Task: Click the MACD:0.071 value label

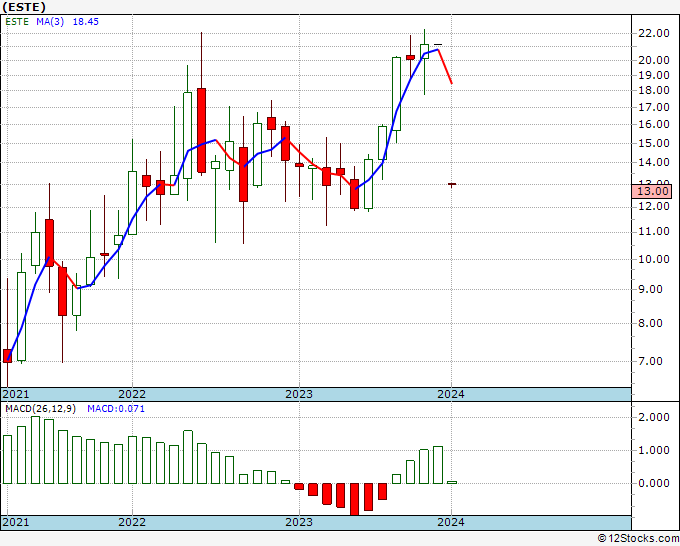Action: (116, 409)
